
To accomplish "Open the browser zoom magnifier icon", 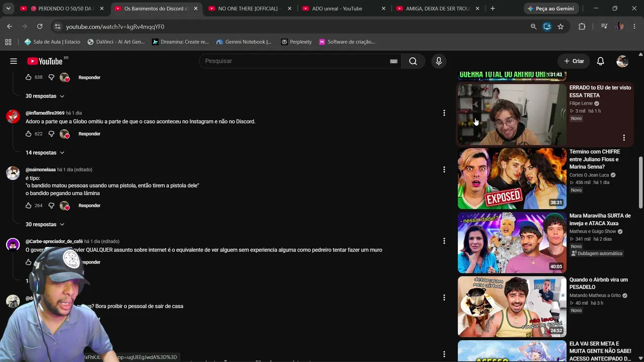I will (x=533, y=27).
